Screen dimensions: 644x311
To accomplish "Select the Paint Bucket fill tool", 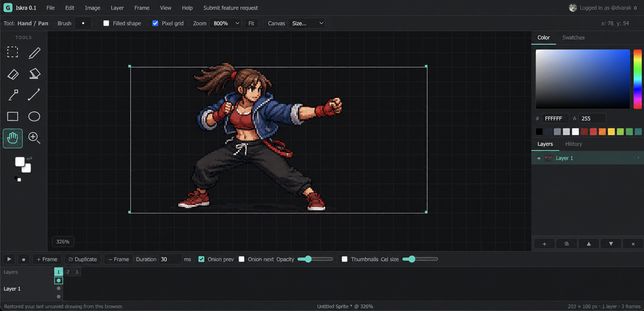I will click(34, 74).
